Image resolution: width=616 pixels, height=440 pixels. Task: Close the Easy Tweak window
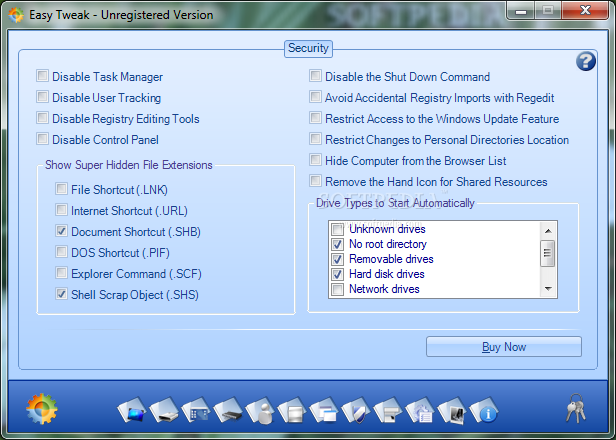[585, 11]
